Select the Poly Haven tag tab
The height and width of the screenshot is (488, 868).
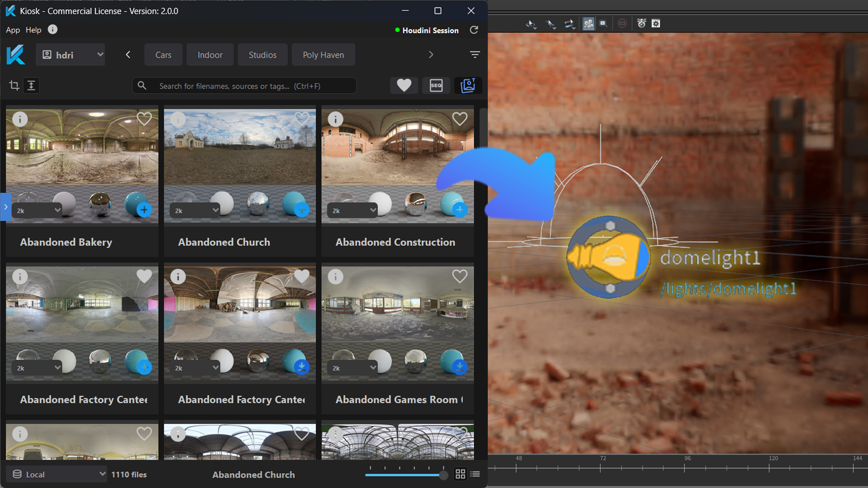click(x=323, y=55)
